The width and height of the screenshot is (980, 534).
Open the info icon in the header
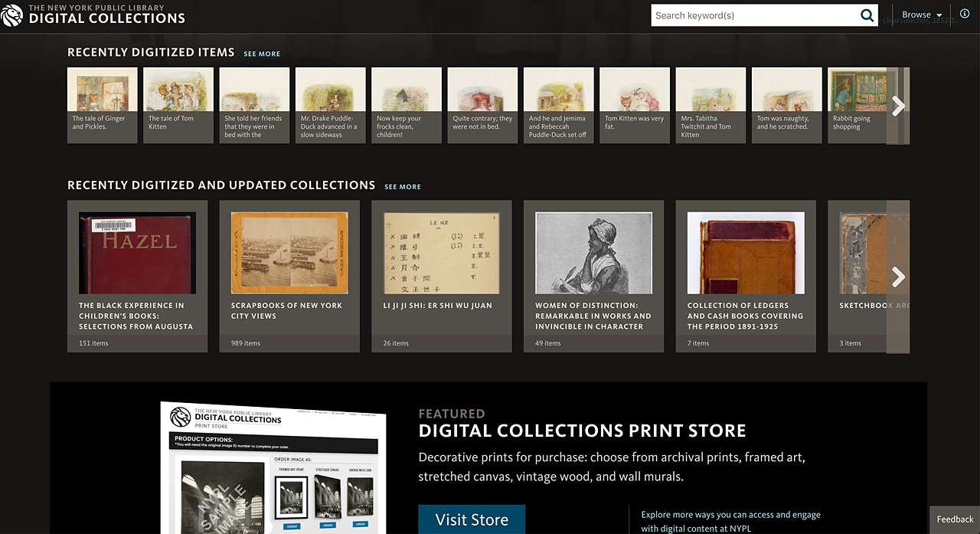(965, 13)
